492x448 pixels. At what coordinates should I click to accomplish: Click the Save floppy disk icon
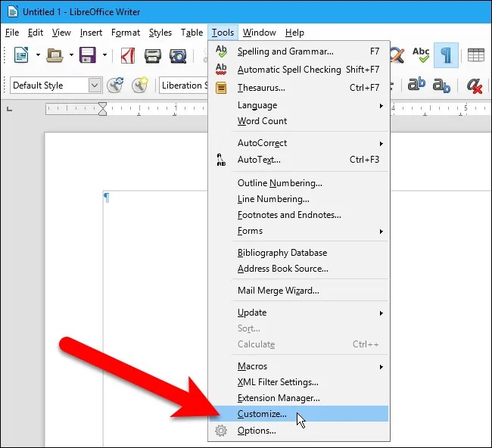pos(88,55)
